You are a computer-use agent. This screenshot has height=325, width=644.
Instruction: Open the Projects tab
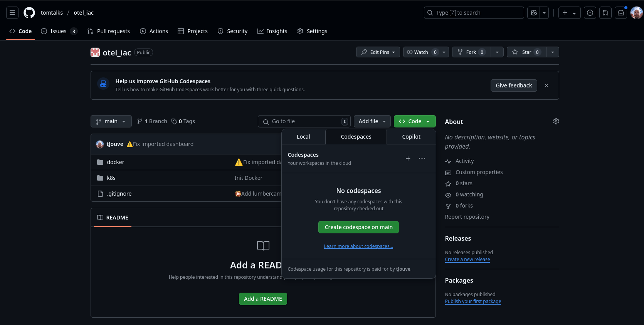point(193,31)
